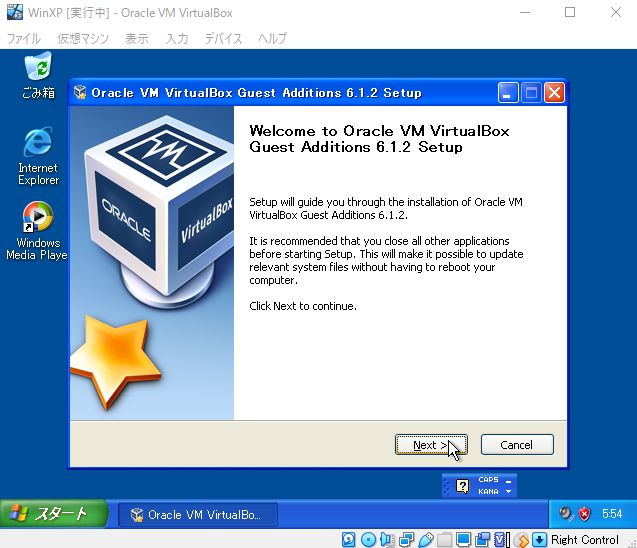Image resolution: width=637 pixels, height=548 pixels.
Task: Click the shared folders indicator icon
Action: pyautogui.click(x=444, y=539)
